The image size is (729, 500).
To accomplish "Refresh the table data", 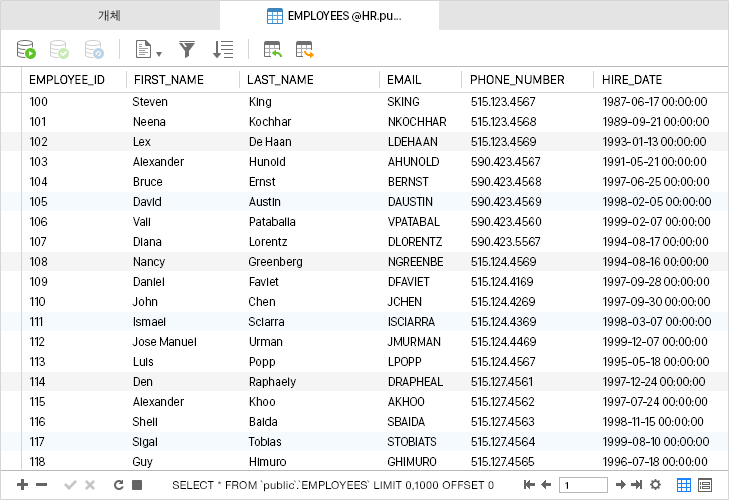I will [x=118, y=485].
